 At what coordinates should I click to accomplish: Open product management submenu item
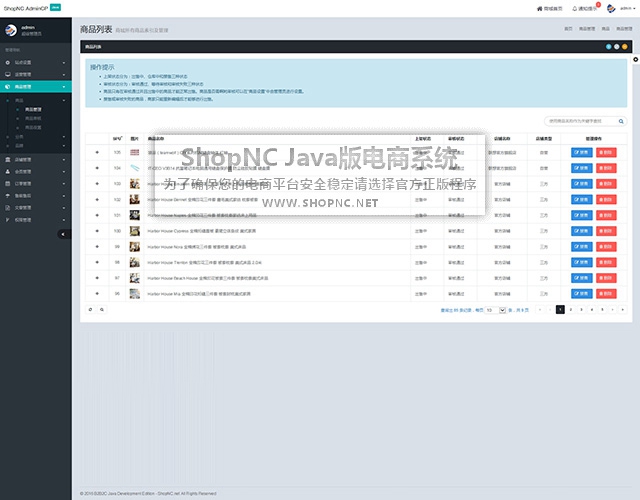point(33,109)
